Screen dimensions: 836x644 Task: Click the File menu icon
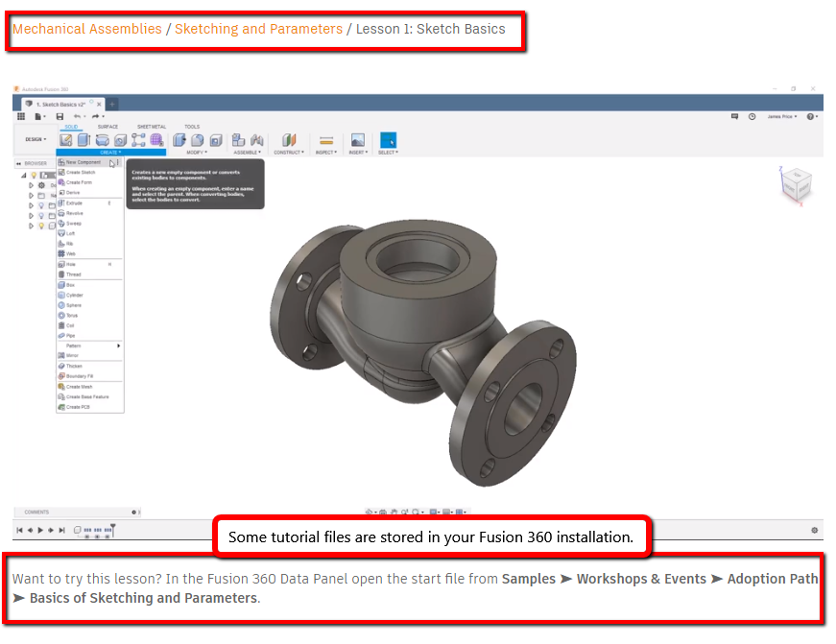point(39,116)
